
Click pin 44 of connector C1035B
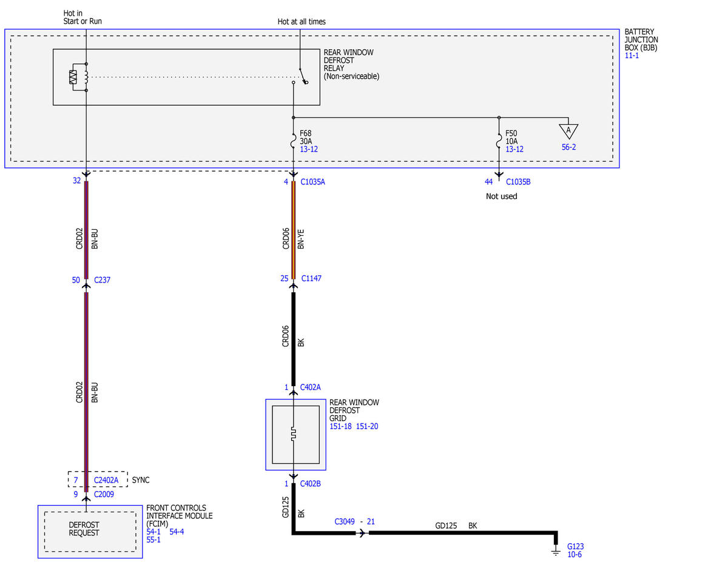click(489, 181)
